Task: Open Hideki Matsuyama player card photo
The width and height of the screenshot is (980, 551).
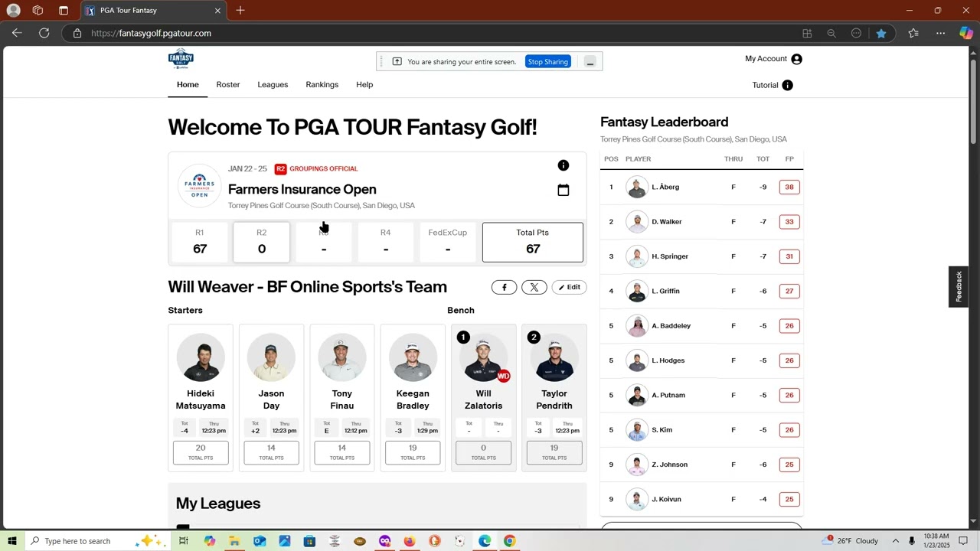Action: (x=201, y=357)
